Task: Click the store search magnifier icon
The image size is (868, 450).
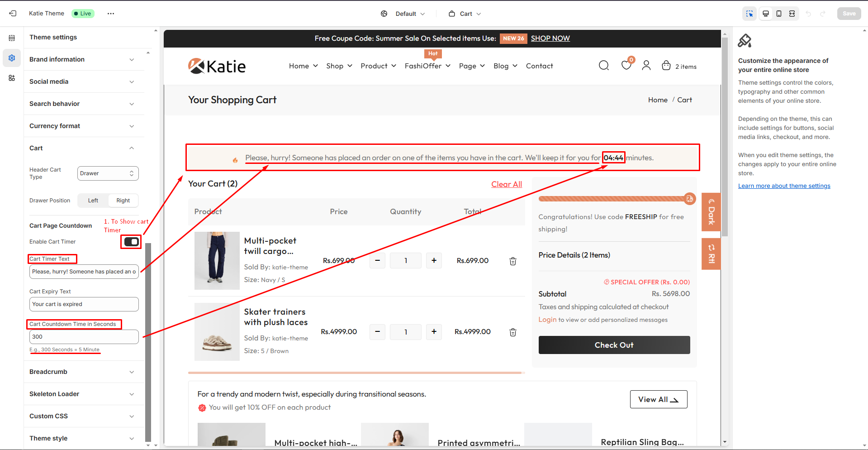Action: pyautogui.click(x=603, y=66)
